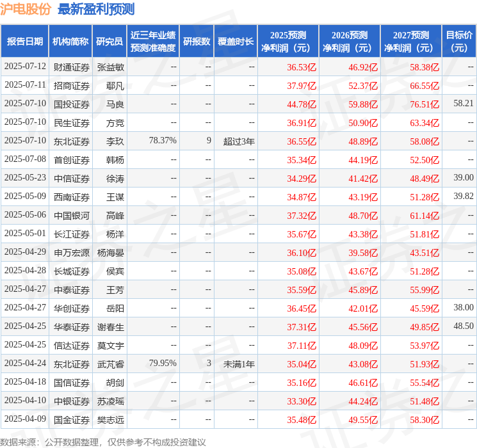The image size is (477, 448).
Task: Click the 中信证券 institution cell
Action: [72, 179]
